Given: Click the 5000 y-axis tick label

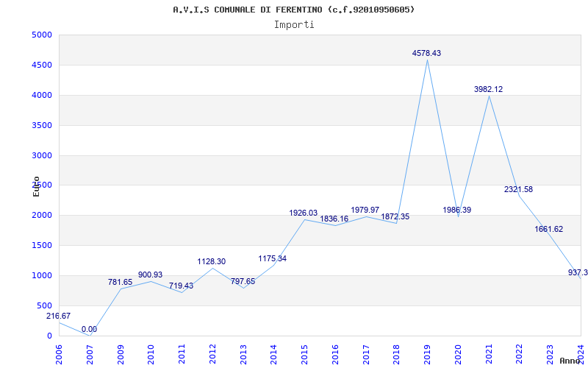Looking at the screenshot, I should click(x=42, y=35).
